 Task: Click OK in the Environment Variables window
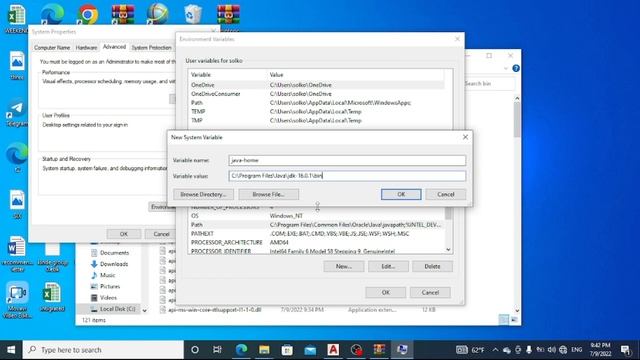click(386, 293)
